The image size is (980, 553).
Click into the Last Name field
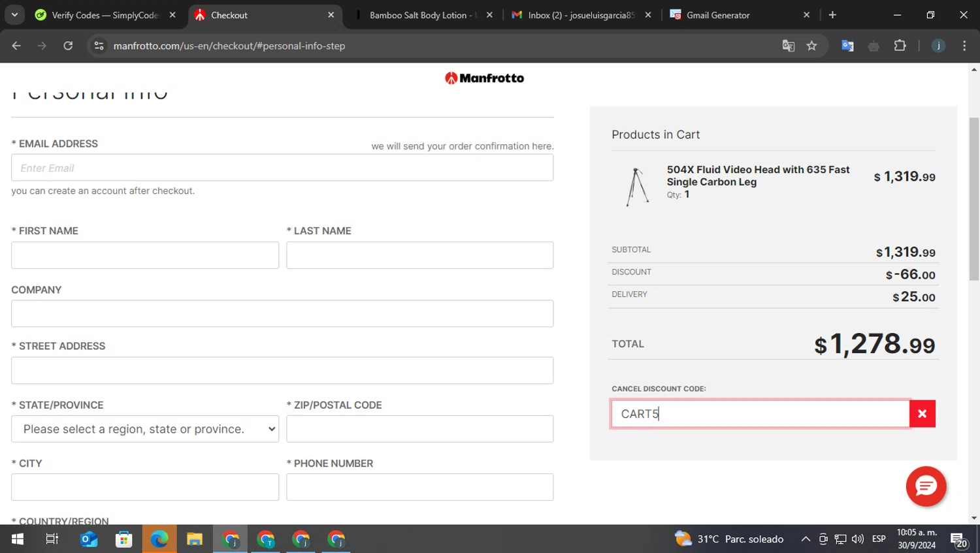[x=419, y=255]
